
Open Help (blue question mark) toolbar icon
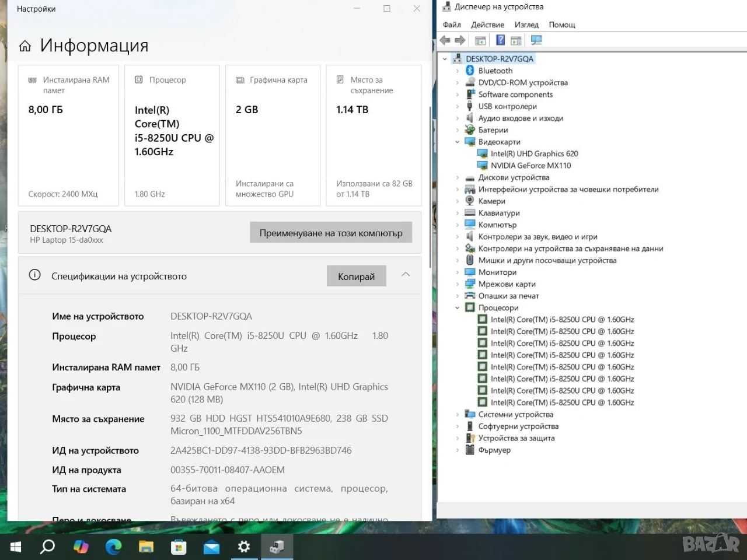pos(500,40)
